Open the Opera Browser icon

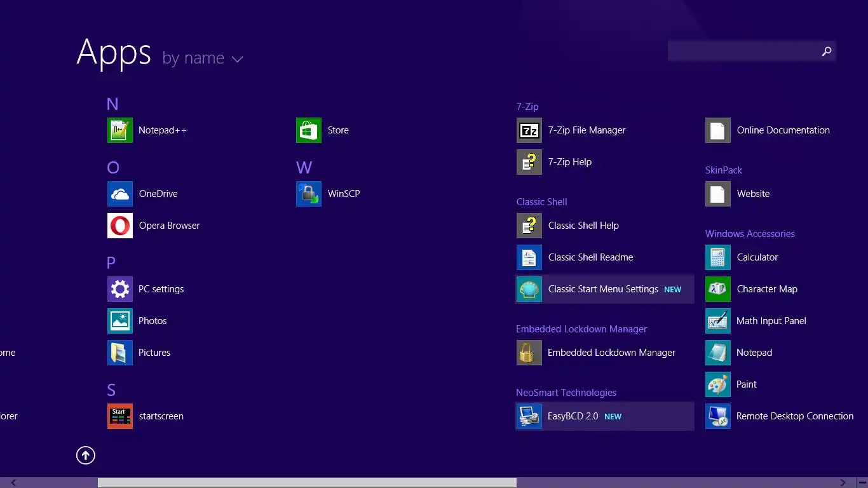tap(120, 226)
